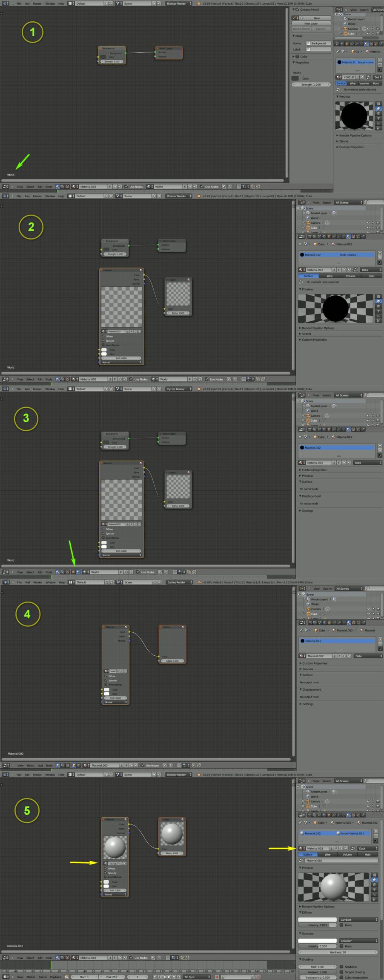The image size is (384, 980).
Task: Click the Texture properties tab icon in step 5
Action: click(x=353, y=815)
